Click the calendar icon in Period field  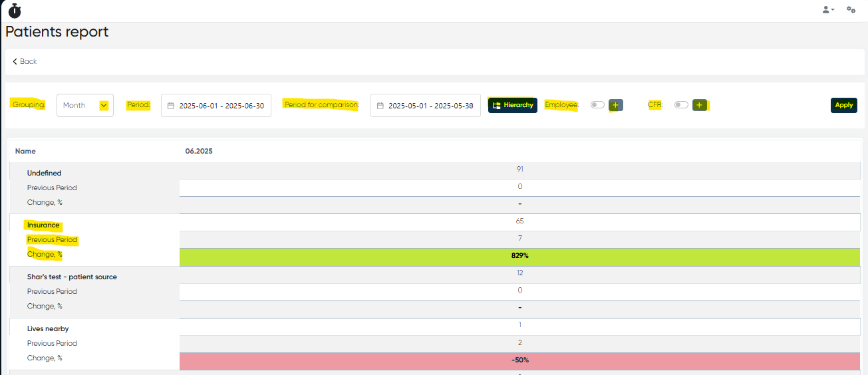pos(171,106)
